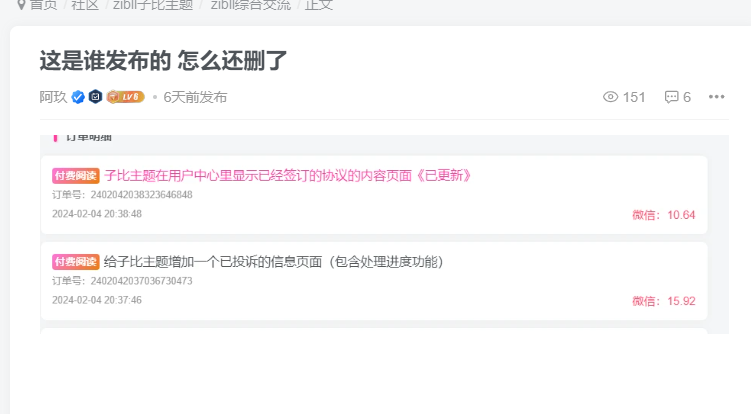Click the blue verified checkmark badge
751x414 pixels.
tap(78, 97)
